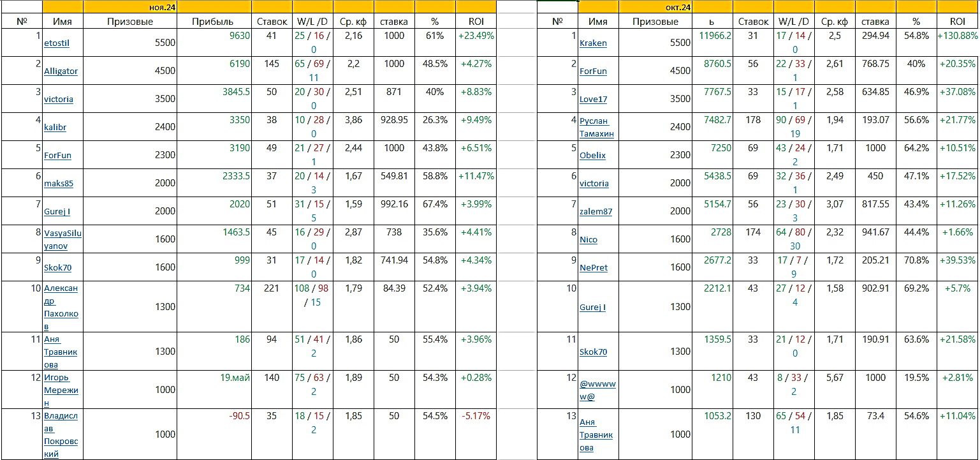
Task: Open ForFun link in the October table
Action: 593,71
